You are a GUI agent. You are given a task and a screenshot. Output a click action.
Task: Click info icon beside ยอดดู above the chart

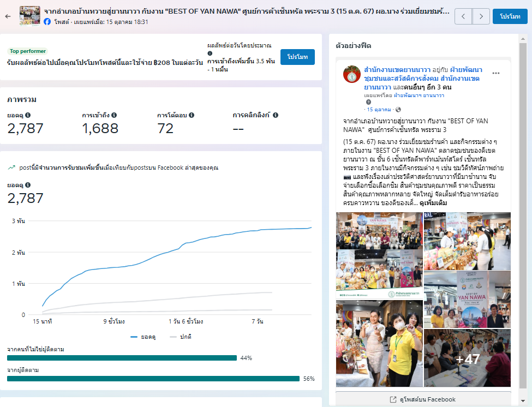pyautogui.click(x=28, y=185)
